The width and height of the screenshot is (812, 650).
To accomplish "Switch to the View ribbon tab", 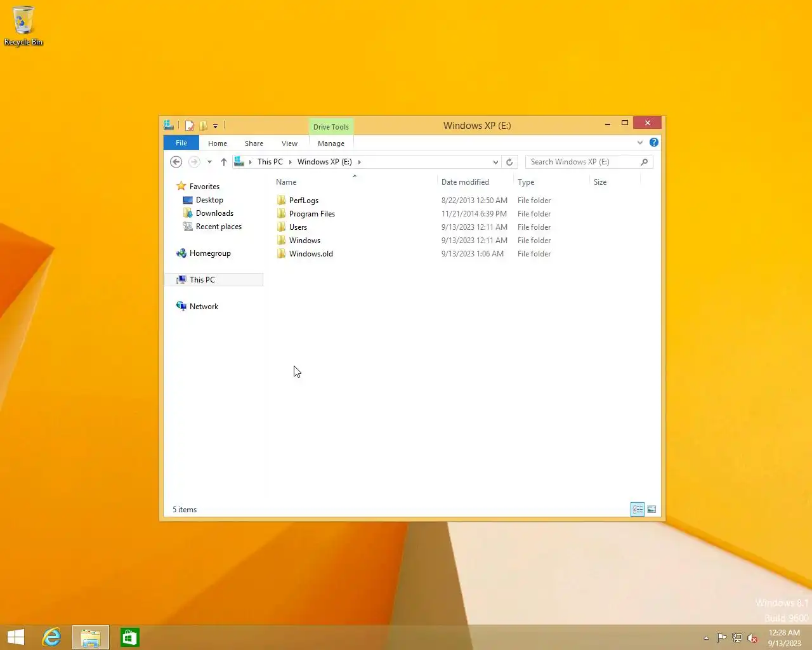I will pos(289,143).
